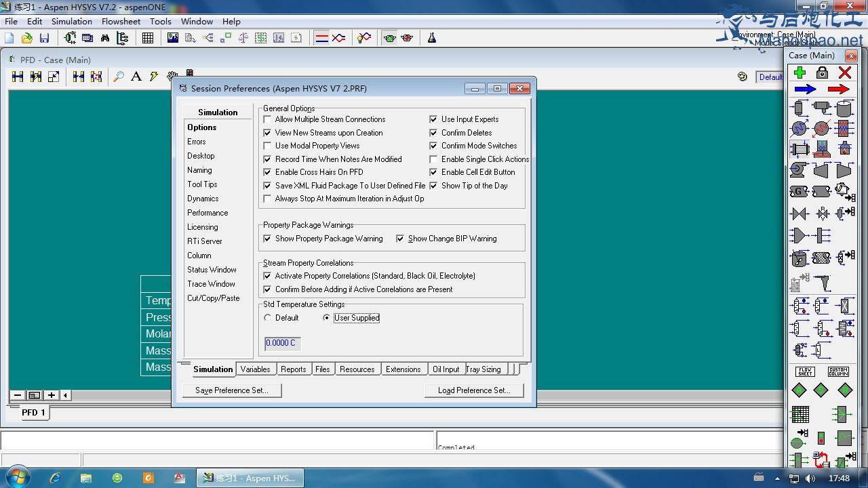Uncheck View New Streams upon Creation
The width and height of the screenshot is (868, 488).
(267, 133)
